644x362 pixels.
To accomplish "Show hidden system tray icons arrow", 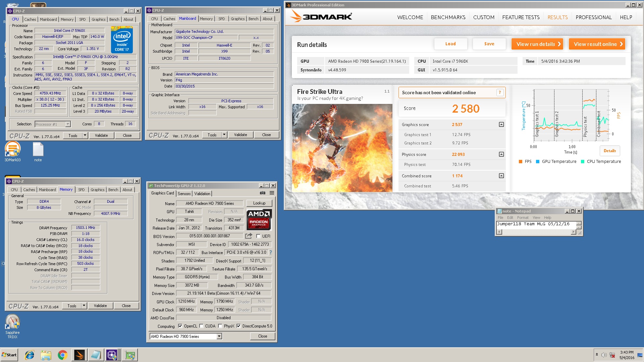I will click(597, 355).
